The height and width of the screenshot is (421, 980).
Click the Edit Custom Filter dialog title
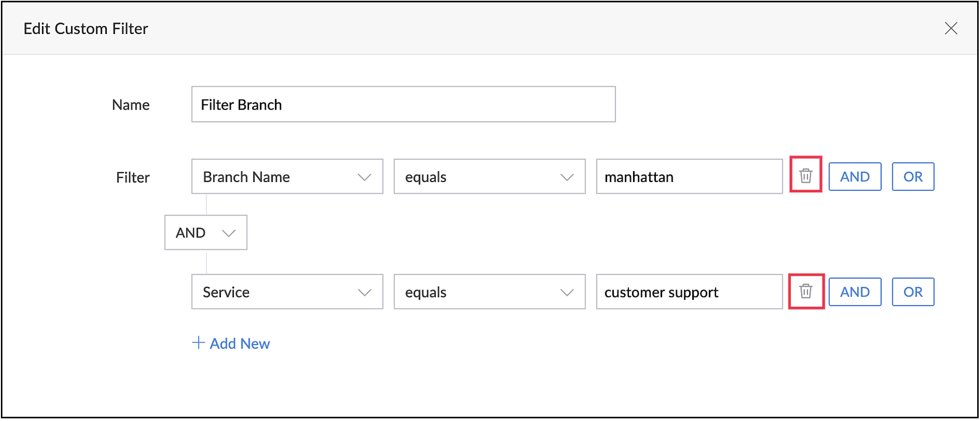(x=86, y=29)
